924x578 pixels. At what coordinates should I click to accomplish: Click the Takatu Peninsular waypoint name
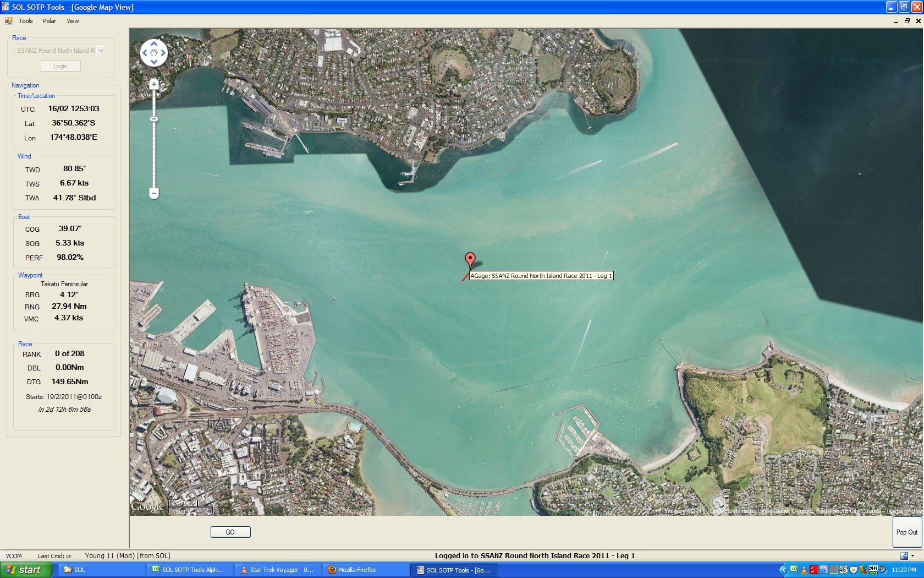[64, 284]
